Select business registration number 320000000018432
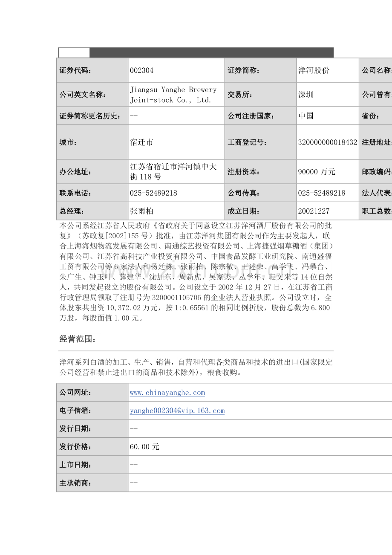This screenshot has width=392, height=555. point(328,142)
